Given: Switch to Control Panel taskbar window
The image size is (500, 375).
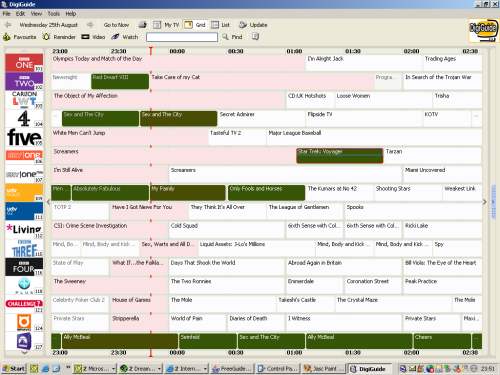Looking at the screenshot, I should [x=278, y=368].
